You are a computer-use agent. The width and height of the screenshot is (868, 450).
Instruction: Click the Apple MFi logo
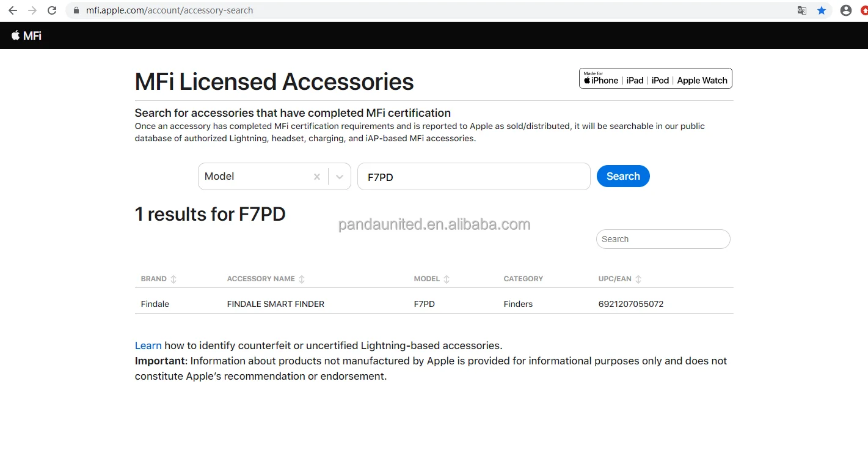tap(26, 35)
